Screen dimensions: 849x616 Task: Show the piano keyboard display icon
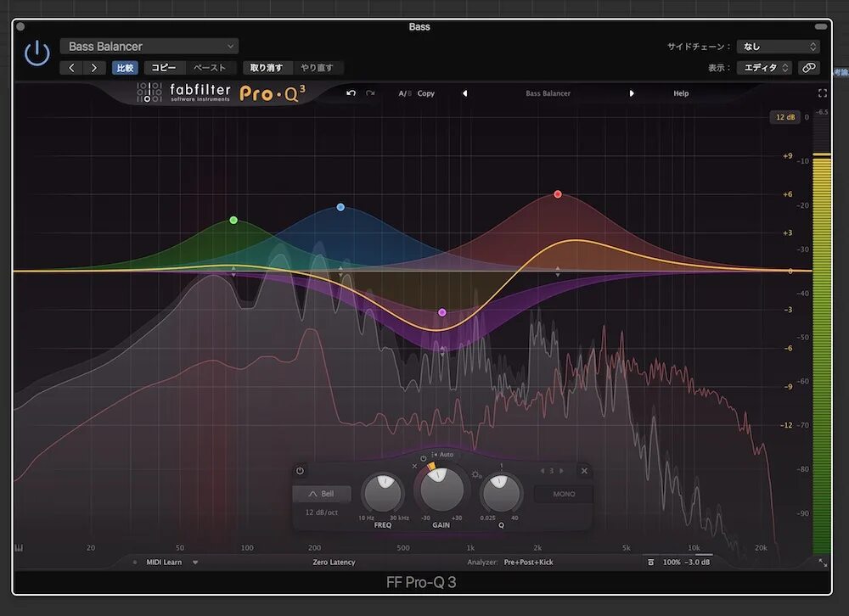[19, 548]
